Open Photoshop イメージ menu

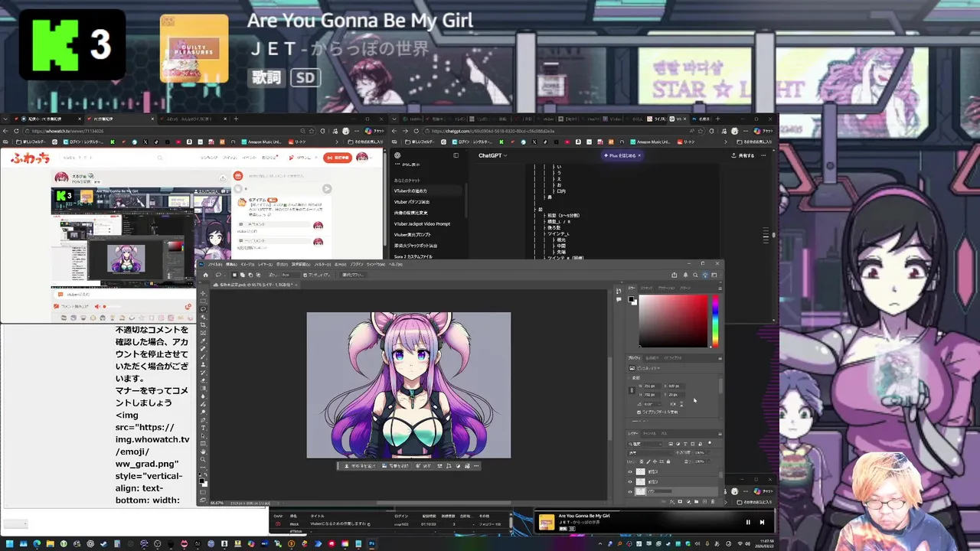click(247, 264)
